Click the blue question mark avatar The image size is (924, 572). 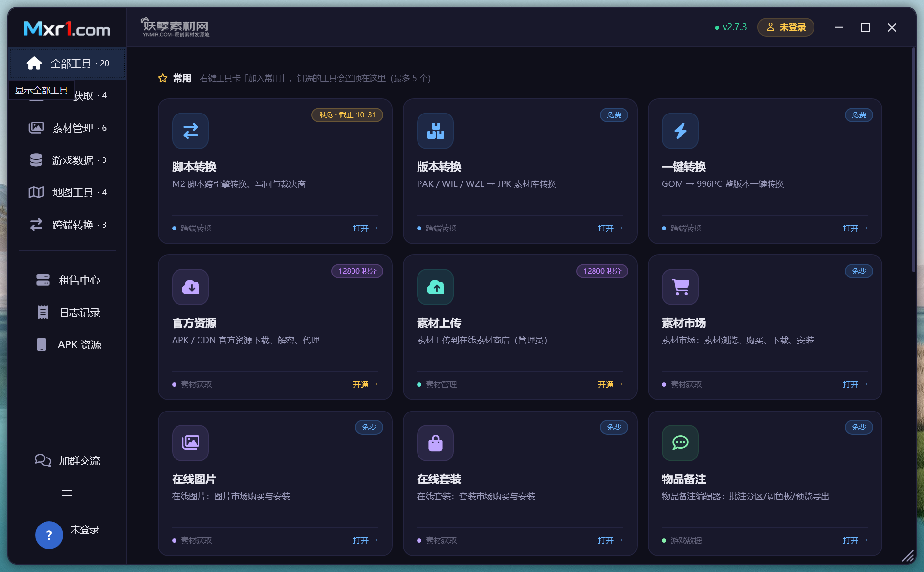[49, 535]
